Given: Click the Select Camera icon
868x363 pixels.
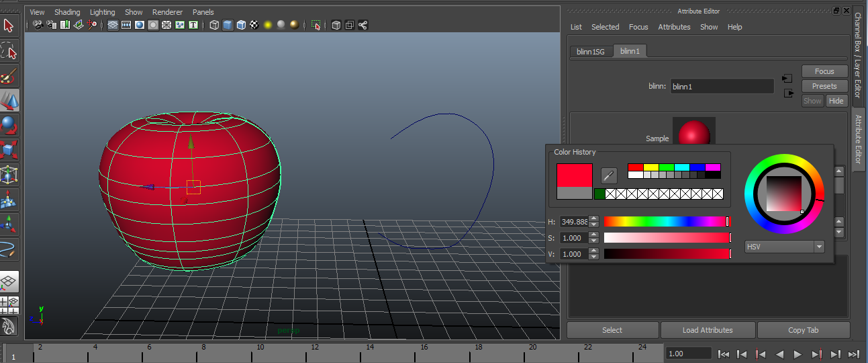Looking at the screenshot, I should tap(38, 25).
